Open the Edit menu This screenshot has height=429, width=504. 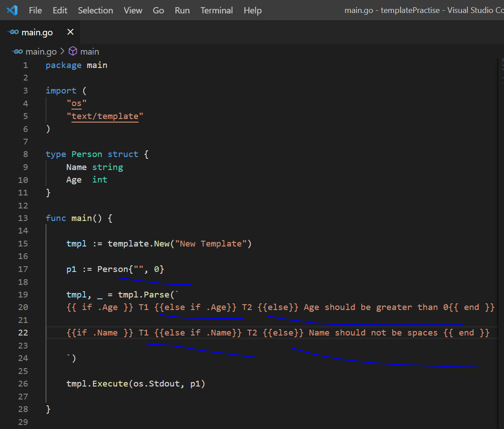[60, 11]
